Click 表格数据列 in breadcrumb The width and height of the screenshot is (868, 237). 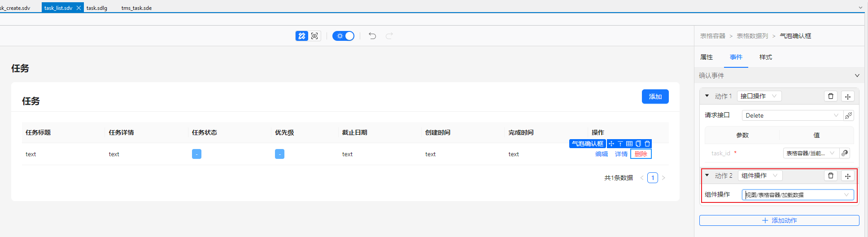[752, 36]
